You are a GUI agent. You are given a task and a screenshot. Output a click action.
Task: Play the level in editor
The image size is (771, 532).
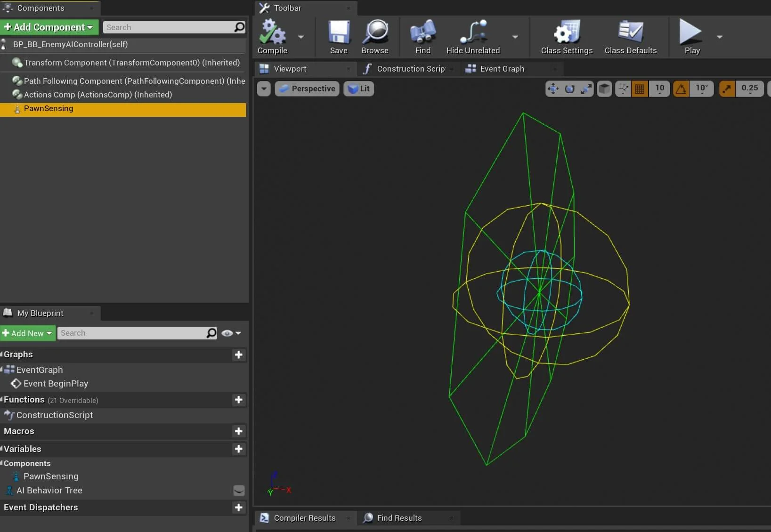coord(692,37)
